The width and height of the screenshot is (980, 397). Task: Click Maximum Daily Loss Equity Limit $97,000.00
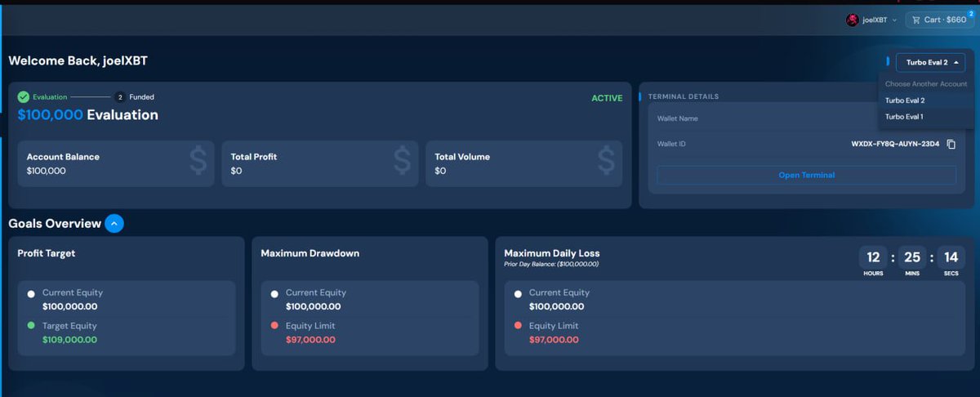point(554,340)
